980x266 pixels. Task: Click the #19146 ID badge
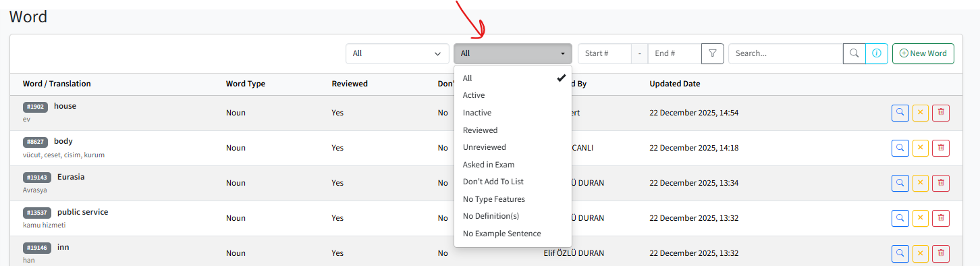point(37,248)
